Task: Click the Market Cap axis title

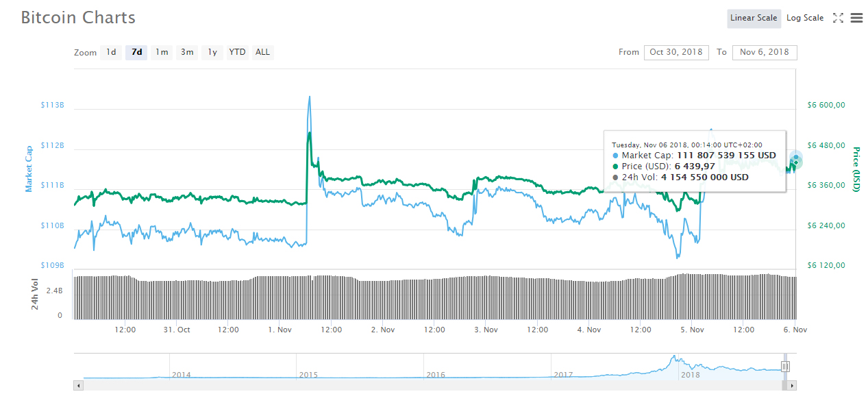Action: pos(29,169)
